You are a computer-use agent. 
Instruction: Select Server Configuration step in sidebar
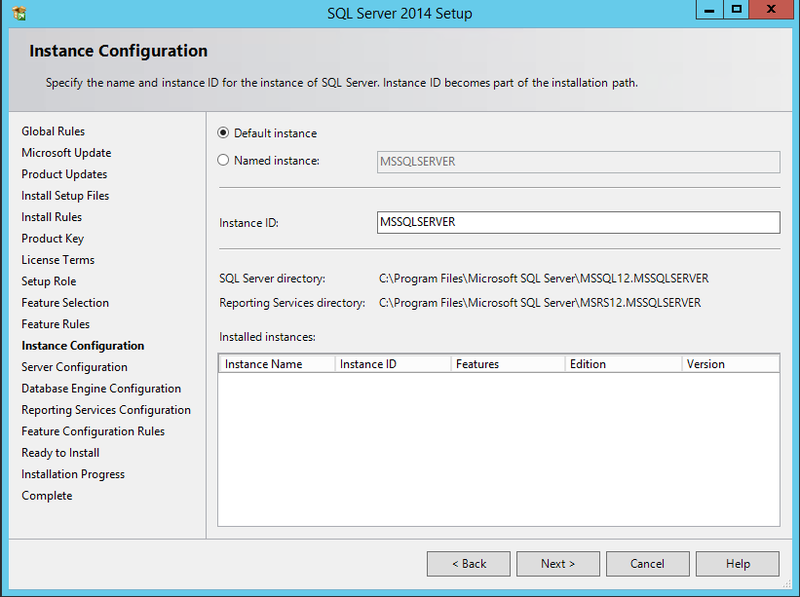click(x=74, y=367)
